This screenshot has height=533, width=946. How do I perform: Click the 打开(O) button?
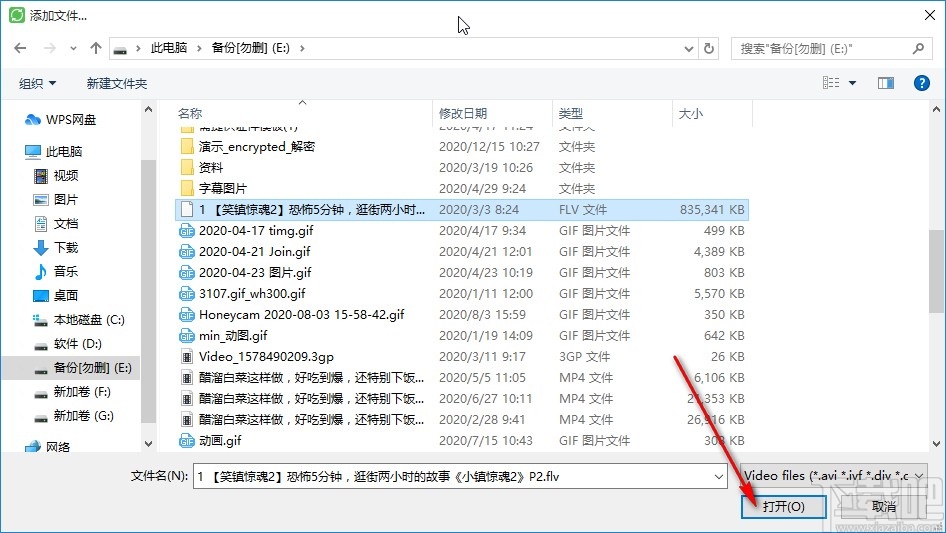[x=784, y=506]
